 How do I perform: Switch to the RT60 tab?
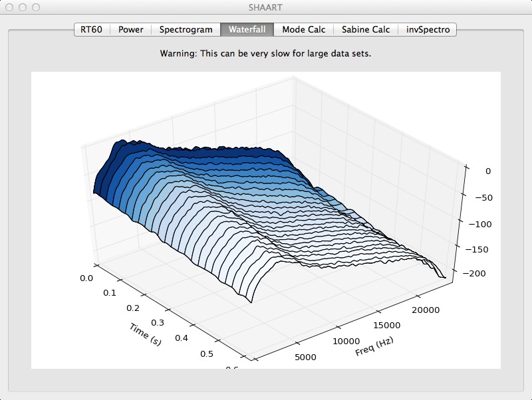pyautogui.click(x=92, y=29)
